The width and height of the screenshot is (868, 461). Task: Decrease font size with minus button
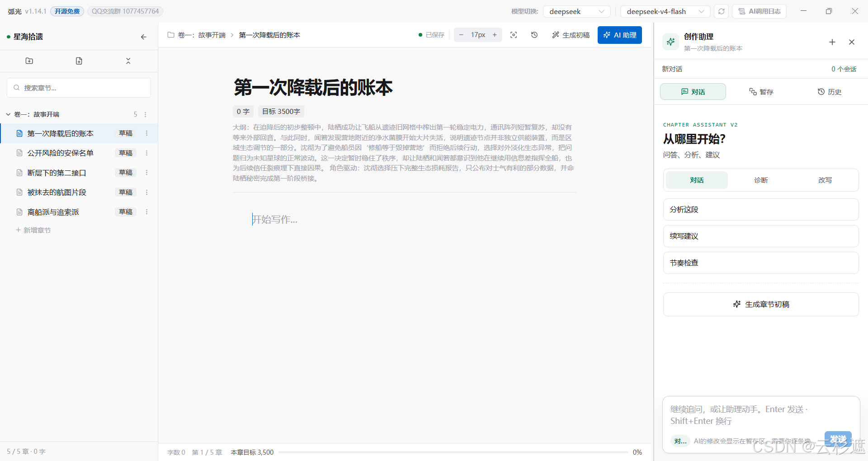click(x=461, y=35)
